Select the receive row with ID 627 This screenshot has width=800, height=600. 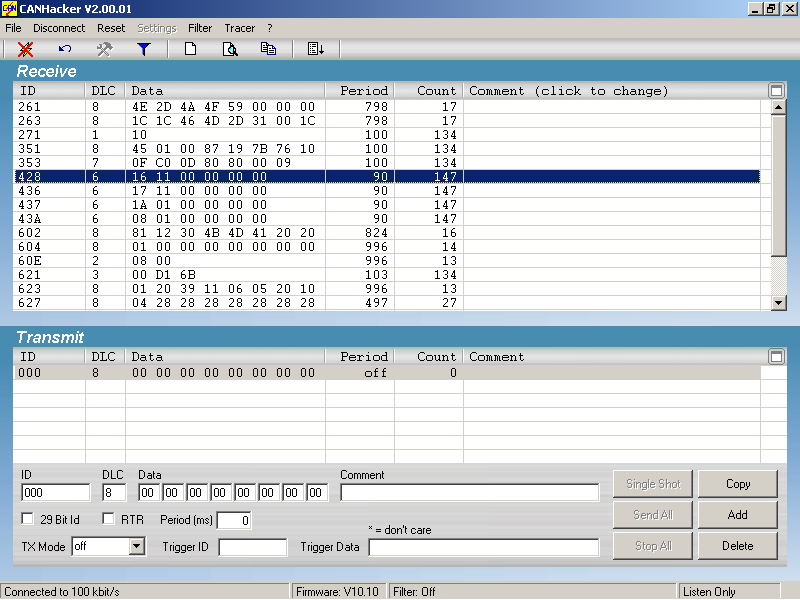(x=387, y=303)
